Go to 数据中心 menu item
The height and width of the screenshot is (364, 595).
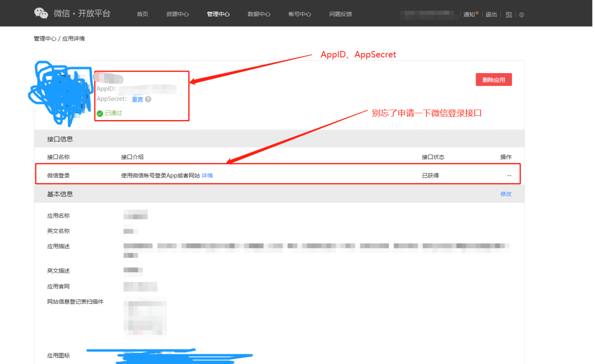pyautogui.click(x=259, y=14)
